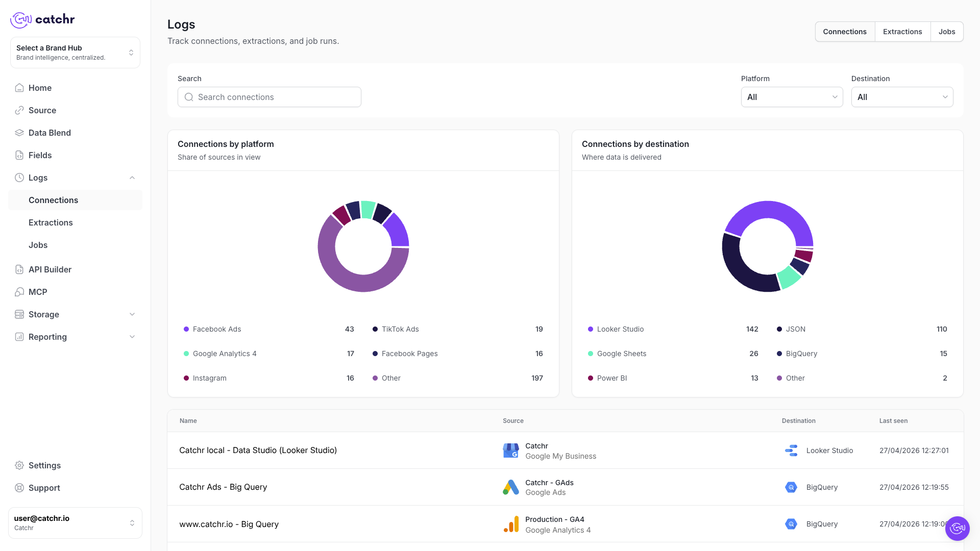Open the floating Catchr chat widget

(x=957, y=528)
